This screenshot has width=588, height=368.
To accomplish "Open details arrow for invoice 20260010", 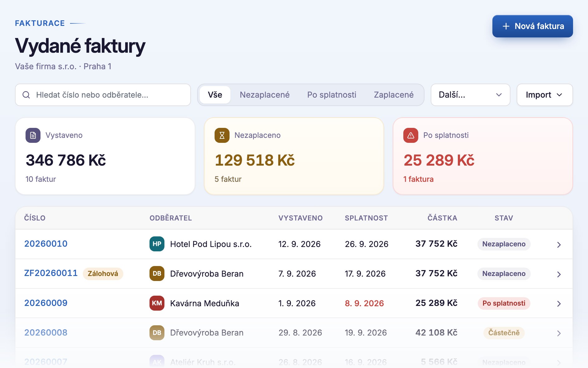I will pyautogui.click(x=559, y=245).
